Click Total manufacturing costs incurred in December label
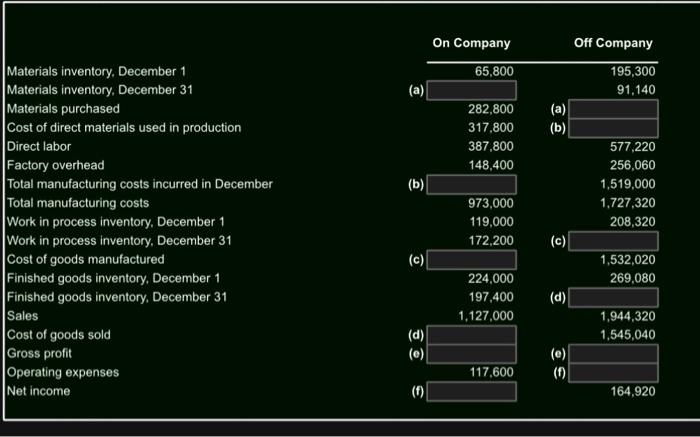 139,184
